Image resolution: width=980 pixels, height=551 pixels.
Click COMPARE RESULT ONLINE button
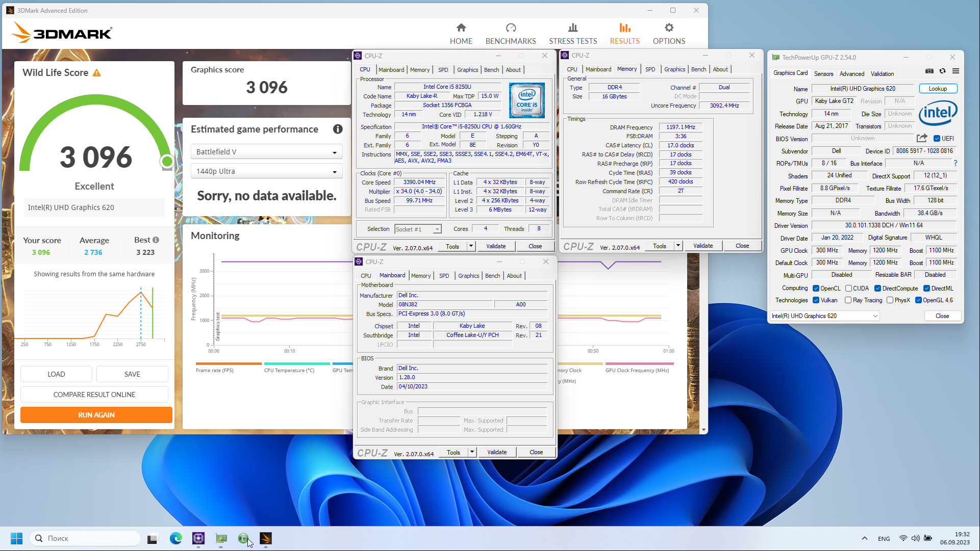(94, 395)
